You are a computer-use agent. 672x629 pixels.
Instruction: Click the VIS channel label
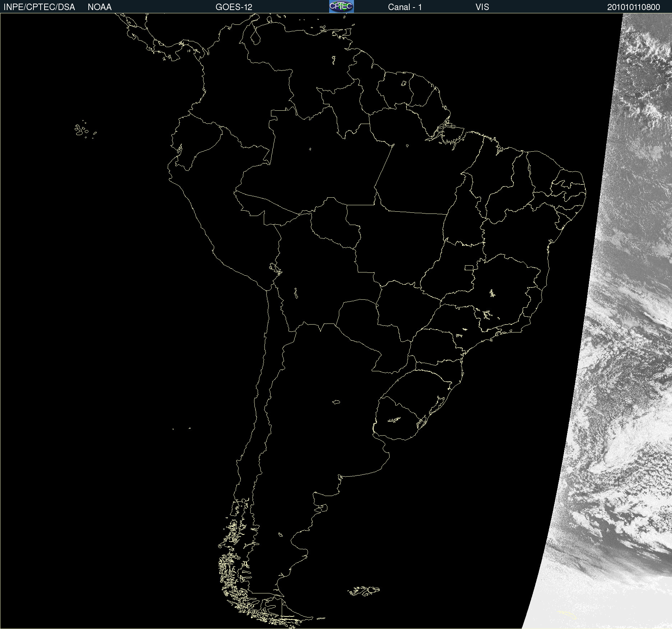pos(482,7)
